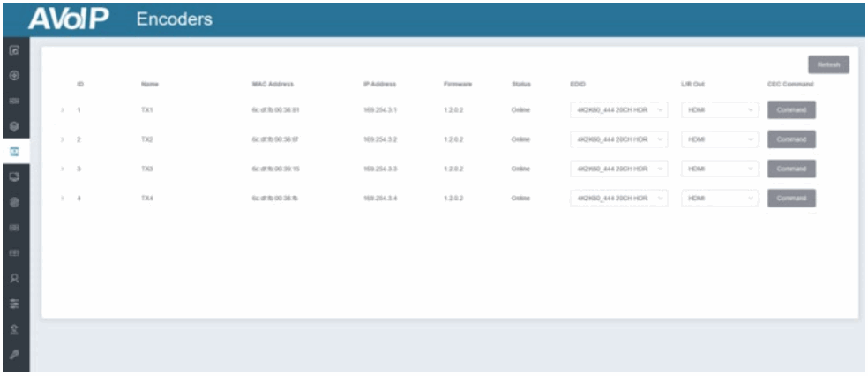Click the Online status in the TX2 row

520,139
